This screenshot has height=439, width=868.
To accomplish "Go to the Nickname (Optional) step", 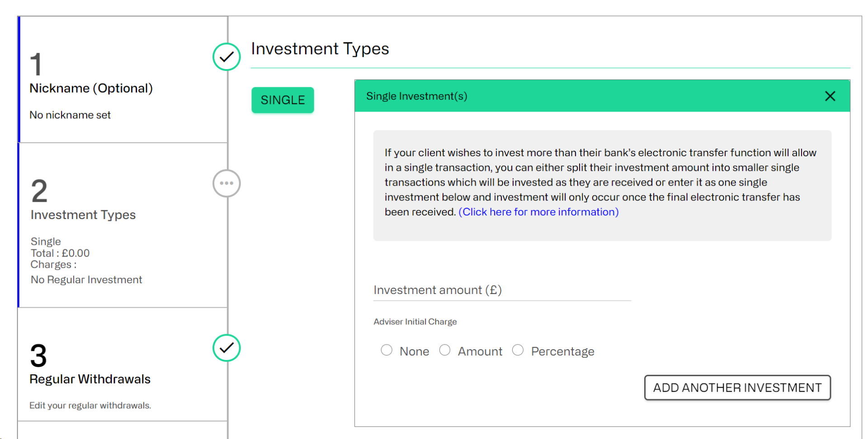I will tap(91, 89).
